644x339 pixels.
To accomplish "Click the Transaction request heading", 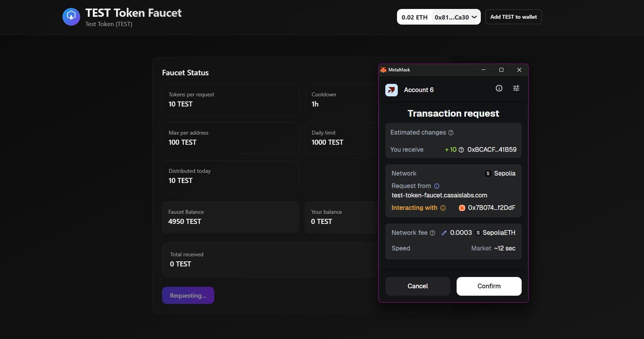I will [x=453, y=114].
